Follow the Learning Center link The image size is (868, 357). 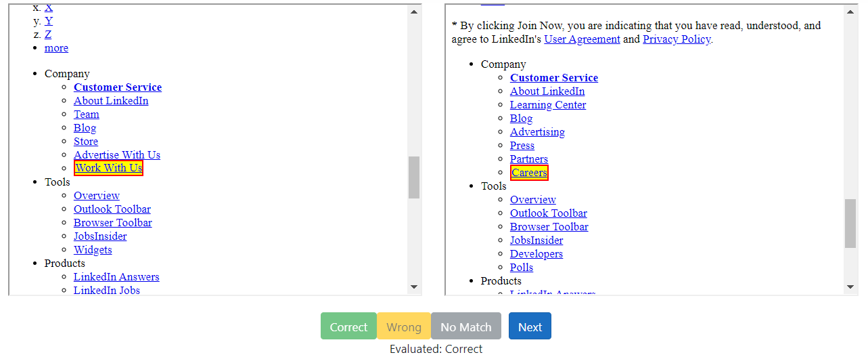(548, 105)
